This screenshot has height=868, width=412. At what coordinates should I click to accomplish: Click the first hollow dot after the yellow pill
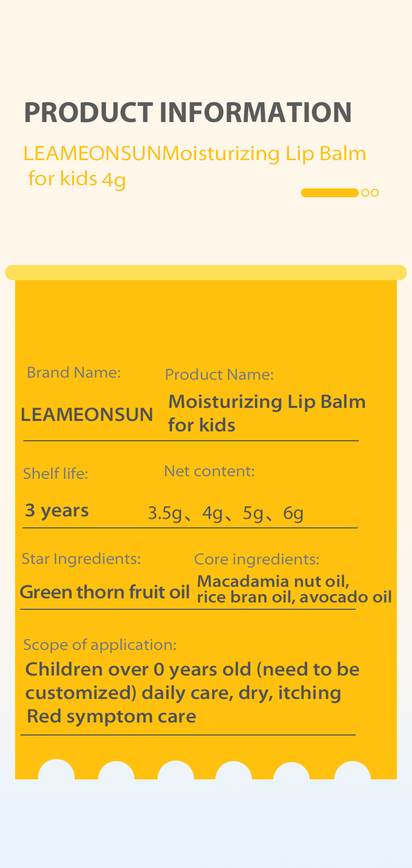pyautogui.click(x=365, y=193)
